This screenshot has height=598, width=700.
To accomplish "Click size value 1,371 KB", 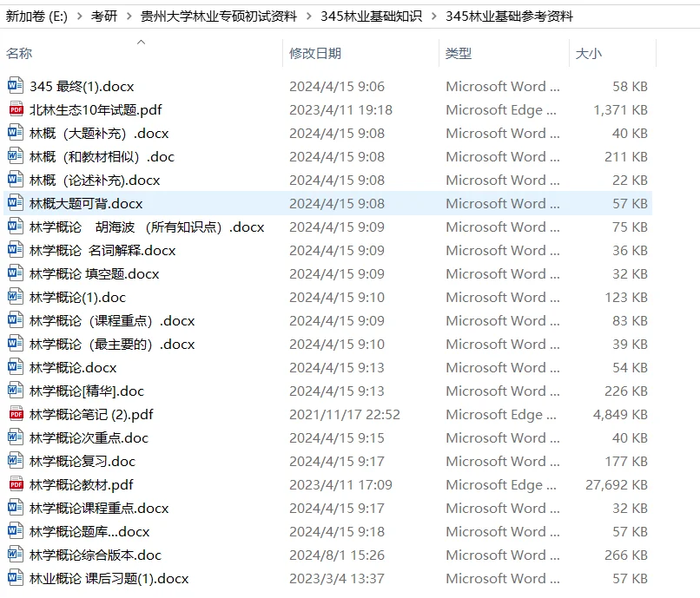I will [x=620, y=109].
